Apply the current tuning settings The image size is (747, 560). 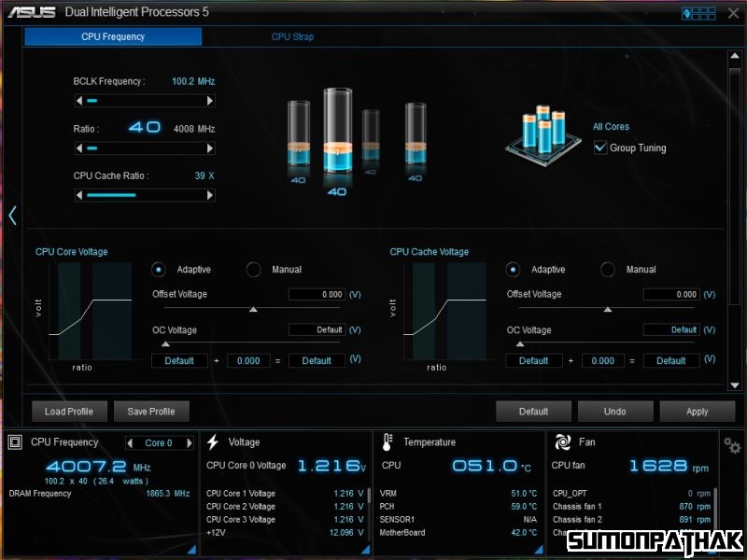pyautogui.click(x=698, y=412)
